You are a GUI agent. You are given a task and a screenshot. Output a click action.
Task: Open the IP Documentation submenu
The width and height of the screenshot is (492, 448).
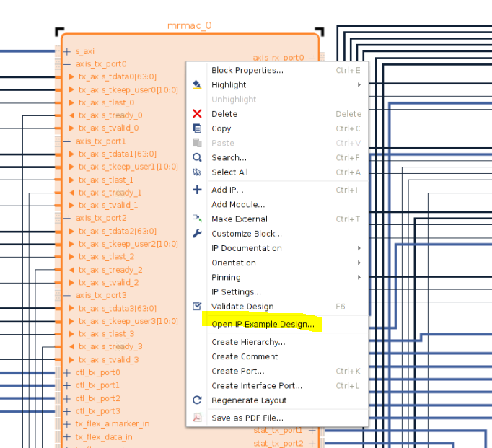pos(359,248)
